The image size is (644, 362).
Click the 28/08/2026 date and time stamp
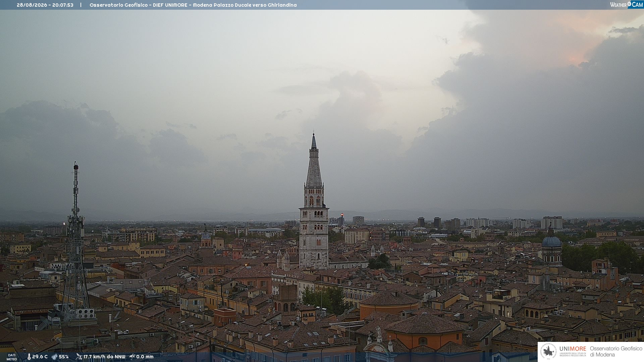coord(45,5)
